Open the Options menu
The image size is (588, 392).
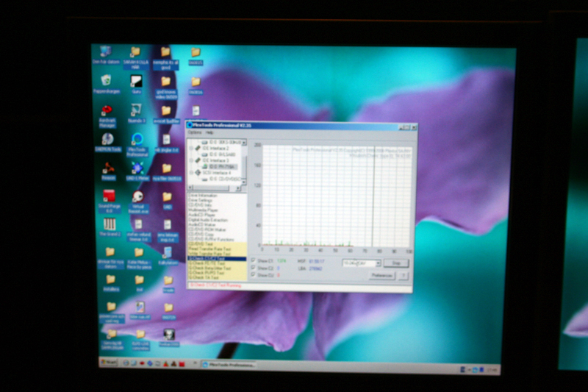(194, 132)
